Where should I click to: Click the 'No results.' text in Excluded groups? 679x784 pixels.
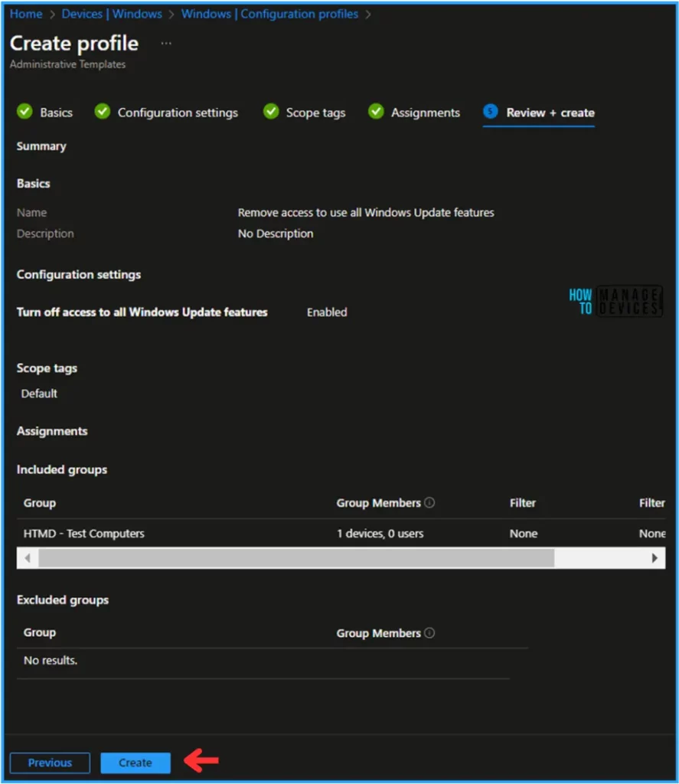pyautogui.click(x=51, y=661)
